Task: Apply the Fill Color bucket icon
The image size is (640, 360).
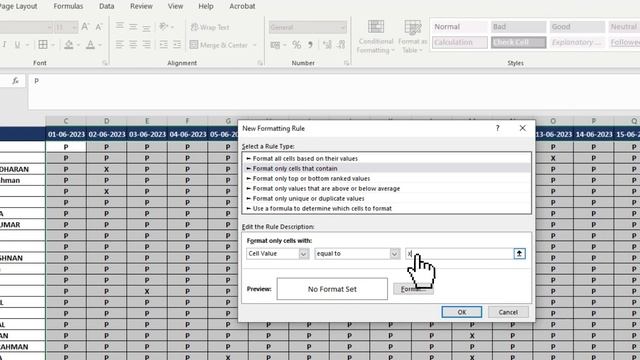Action: coord(69,44)
